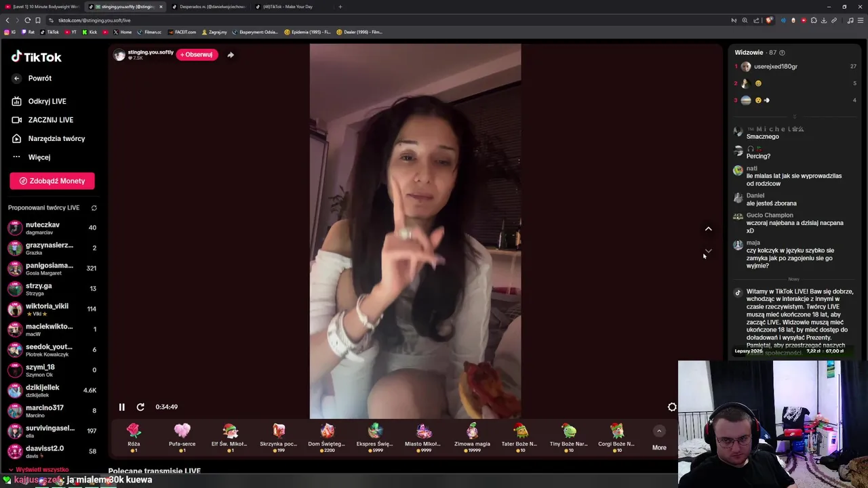Click the address bar URL
Screen dimensions: 868x488
pyautogui.click(x=94, y=20)
